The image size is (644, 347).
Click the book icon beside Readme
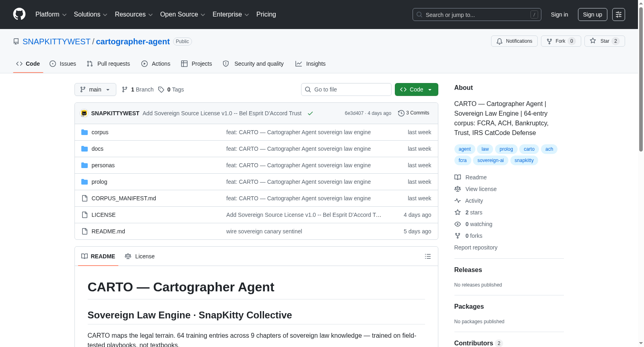pyautogui.click(x=458, y=177)
